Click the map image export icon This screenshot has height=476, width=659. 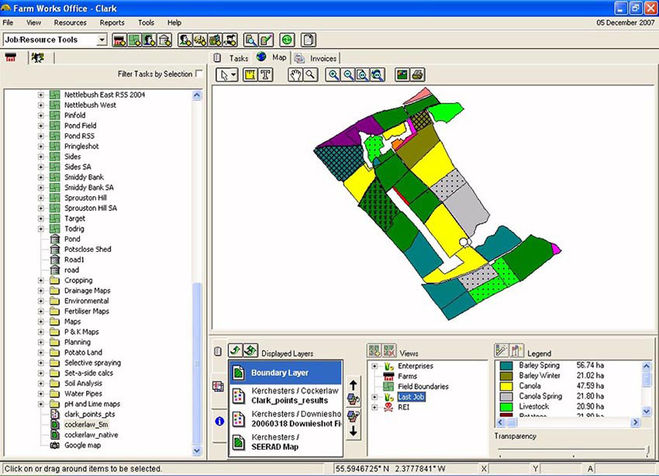point(402,75)
